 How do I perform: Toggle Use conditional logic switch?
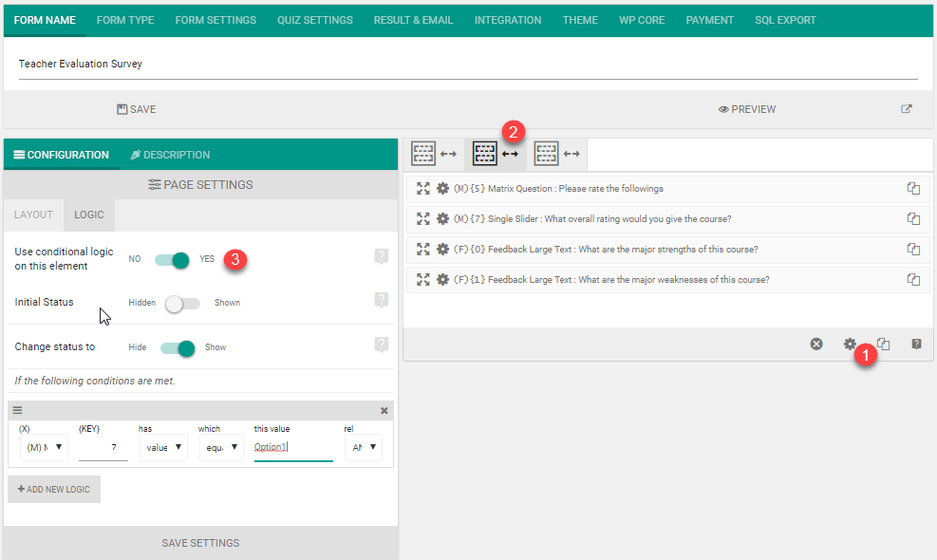[174, 259]
